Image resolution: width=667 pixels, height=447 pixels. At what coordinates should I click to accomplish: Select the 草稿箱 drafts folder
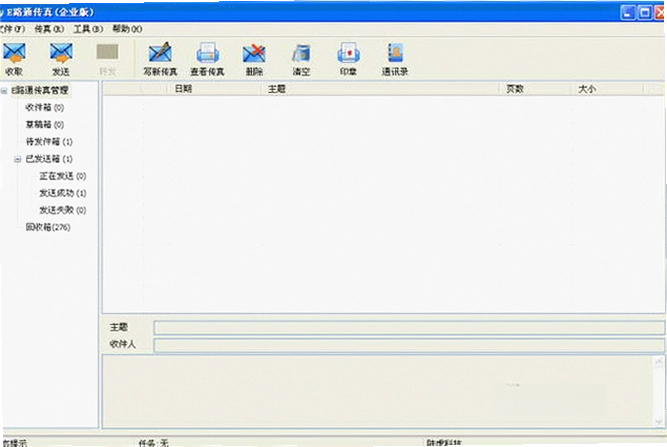pyautogui.click(x=45, y=125)
